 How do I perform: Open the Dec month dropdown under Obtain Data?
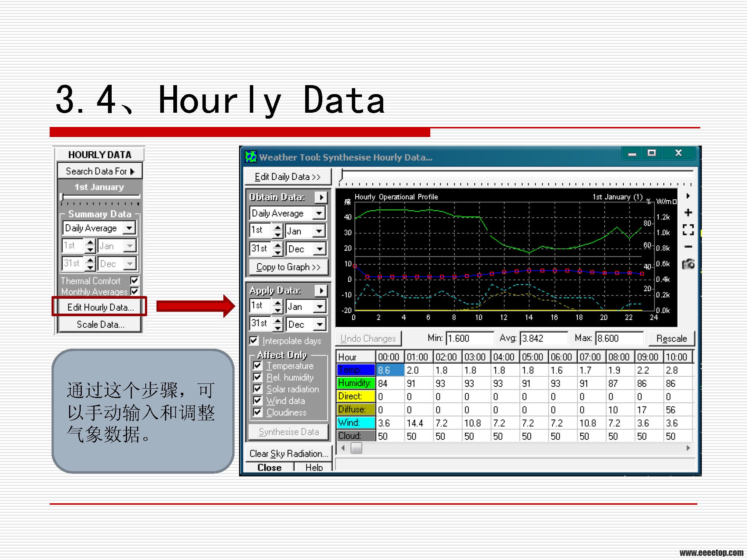pyautogui.click(x=320, y=249)
